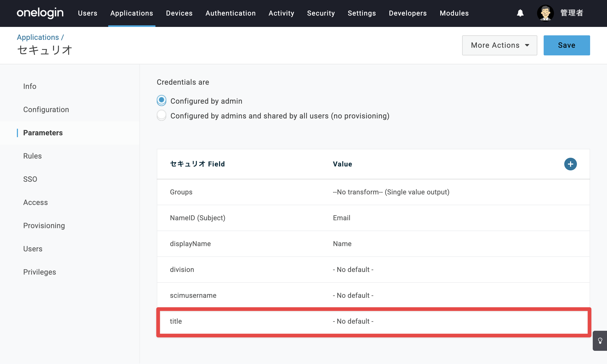
Task: Open the admin user avatar menu
Action: 545,13
